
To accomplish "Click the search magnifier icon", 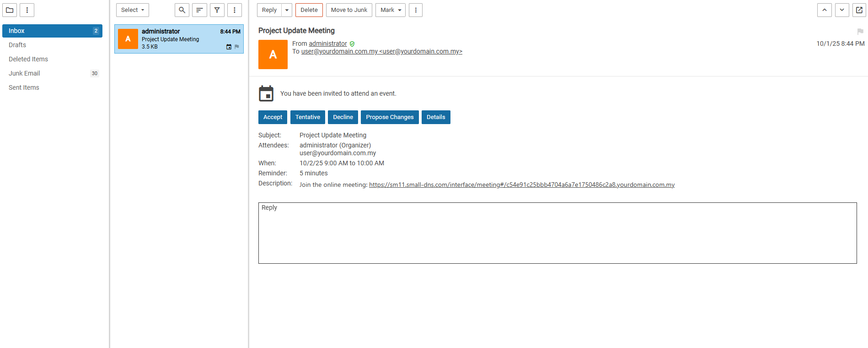I will pos(182,10).
